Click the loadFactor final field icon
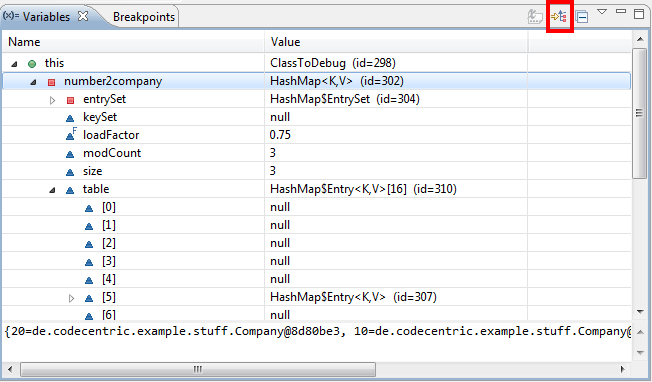Image resolution: width=652 pixels, height=382 pixels. 71,134
